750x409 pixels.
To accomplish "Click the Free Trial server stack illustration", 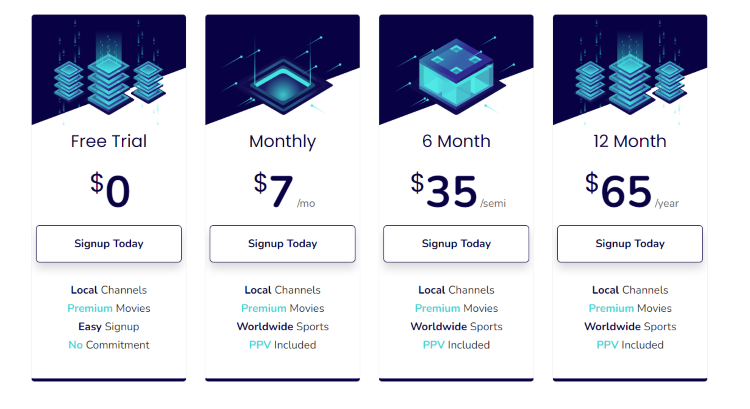I will [x=109, y=71].
